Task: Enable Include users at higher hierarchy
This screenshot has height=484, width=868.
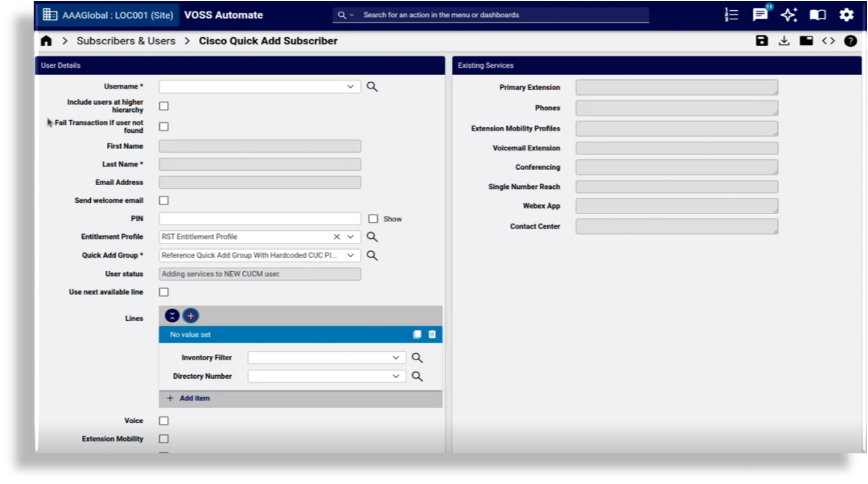Action: coord(163,106)
